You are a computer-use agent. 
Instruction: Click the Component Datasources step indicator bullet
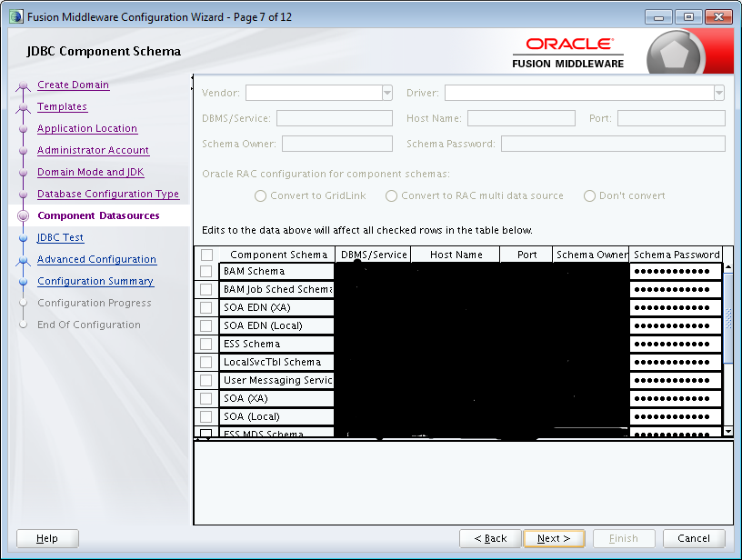point(24,215)
